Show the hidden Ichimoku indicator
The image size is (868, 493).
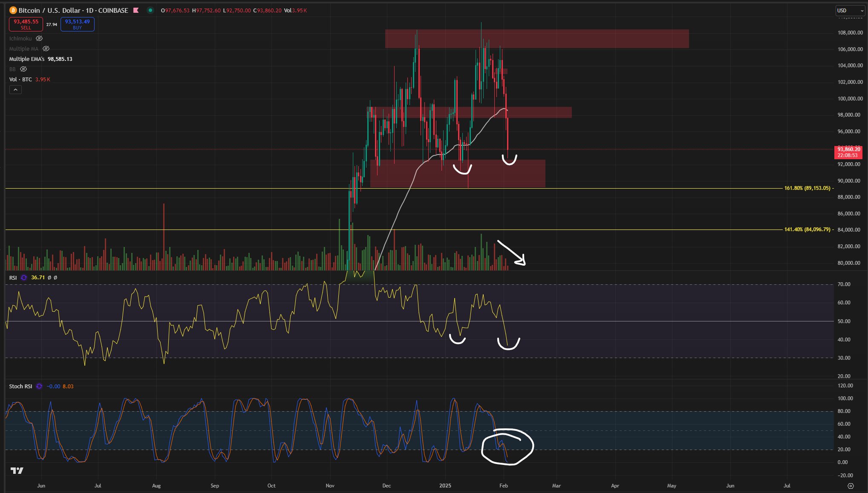(39, 39)
